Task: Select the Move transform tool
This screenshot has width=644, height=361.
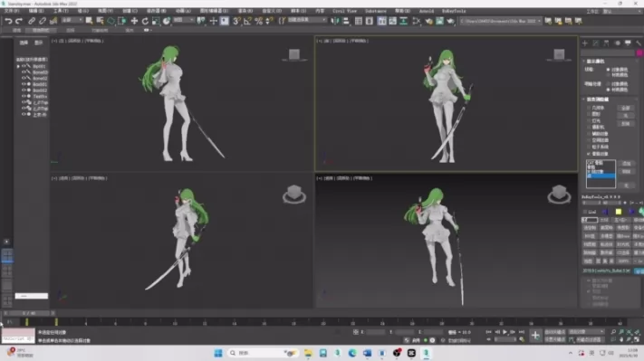Action: 134,21
